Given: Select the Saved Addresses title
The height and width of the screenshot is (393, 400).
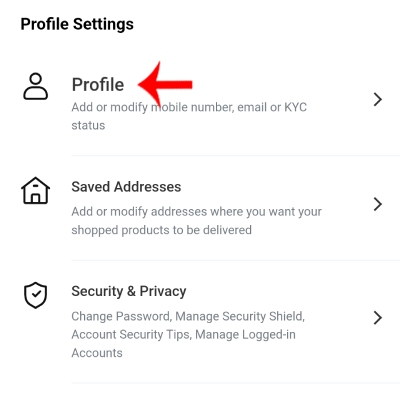Looking at the screenshot, I should (126, 187).
